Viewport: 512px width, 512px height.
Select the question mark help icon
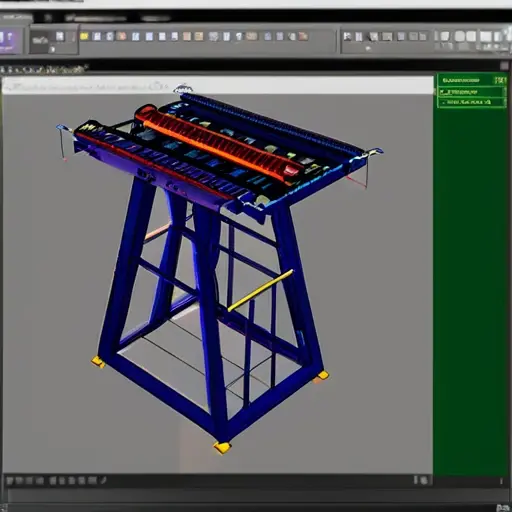239,36
